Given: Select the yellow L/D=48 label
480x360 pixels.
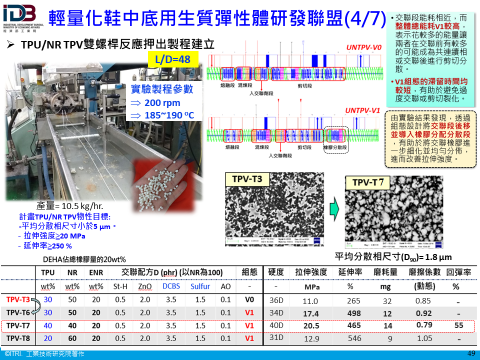Looking at the screenshot, I should [173, 59].
